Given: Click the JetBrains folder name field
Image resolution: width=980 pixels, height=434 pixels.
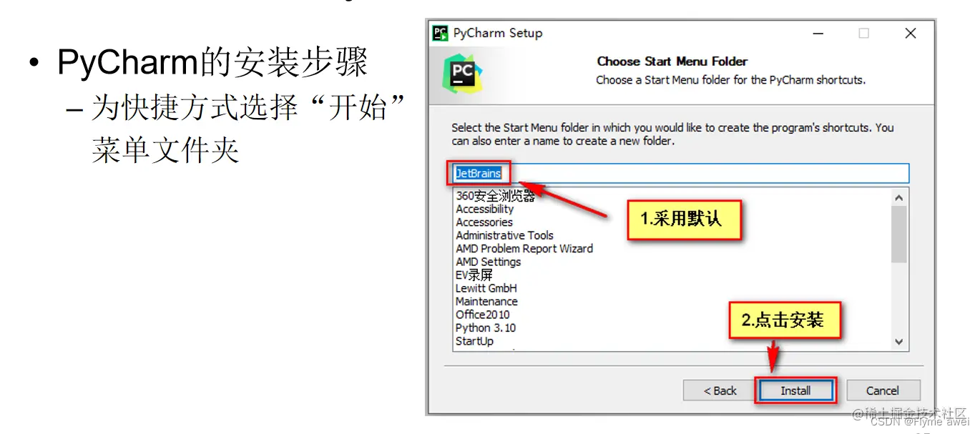Looking at the screenshot, I should (680, 173).
